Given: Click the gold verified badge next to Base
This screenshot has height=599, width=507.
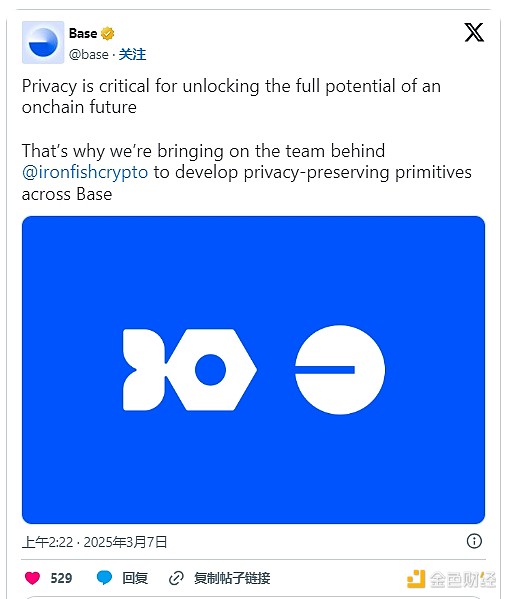Looking at the screenshot, I should tap(107, 34).
